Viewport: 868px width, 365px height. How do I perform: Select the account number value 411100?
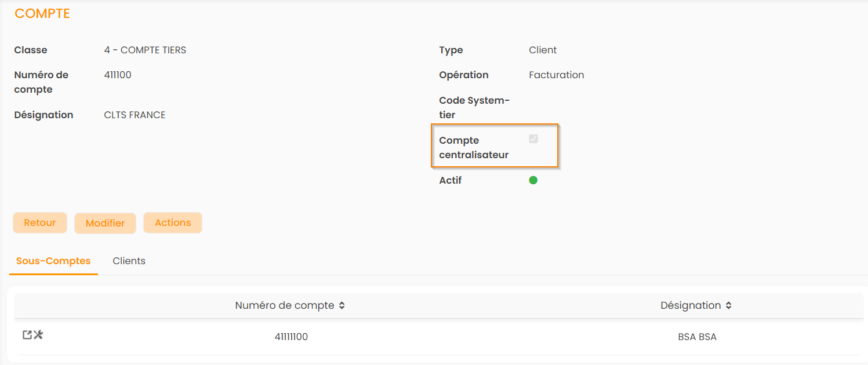tap(118, 75)
